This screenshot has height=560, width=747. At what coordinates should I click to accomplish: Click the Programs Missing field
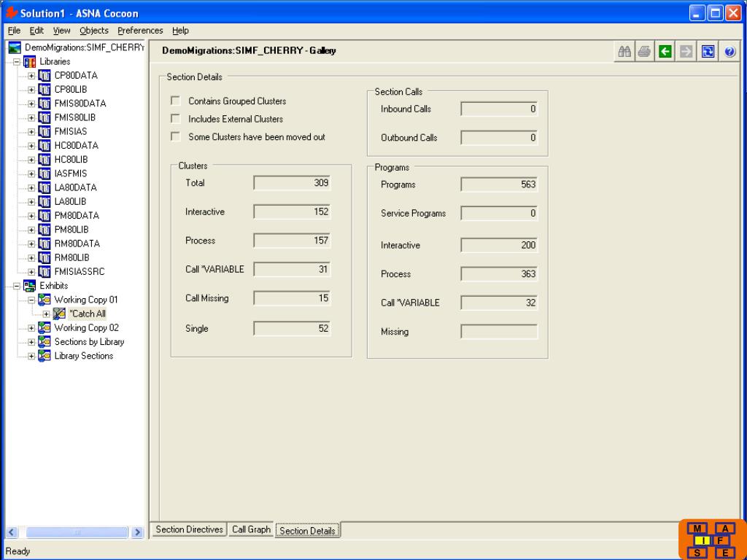click(x=499, y=332)
